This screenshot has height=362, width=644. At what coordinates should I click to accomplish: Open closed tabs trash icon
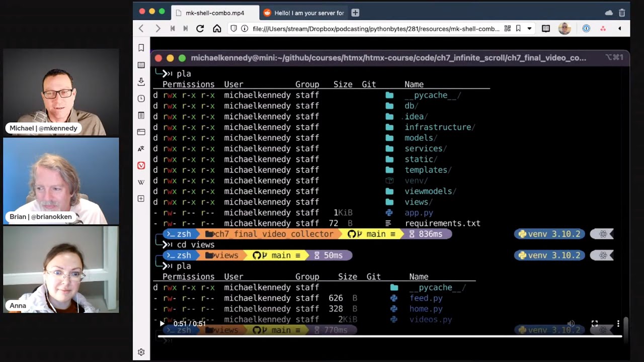coord(622,13)
